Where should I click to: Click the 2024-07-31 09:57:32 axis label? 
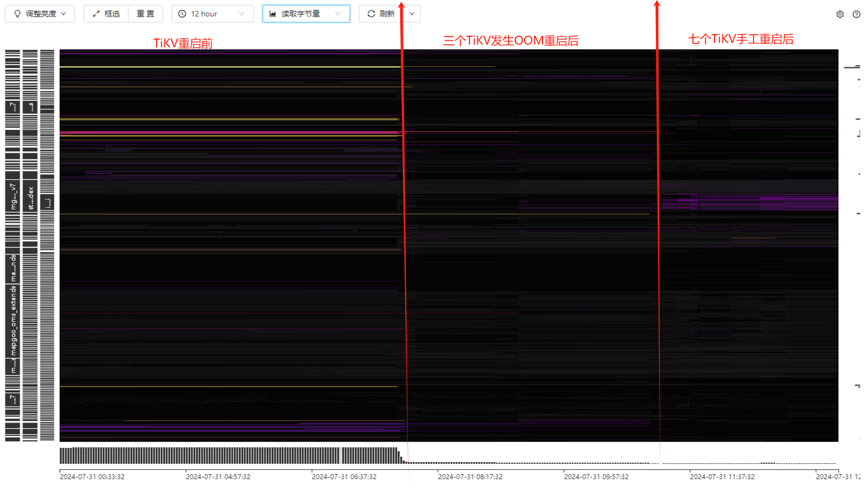click(x=596, y=477)
